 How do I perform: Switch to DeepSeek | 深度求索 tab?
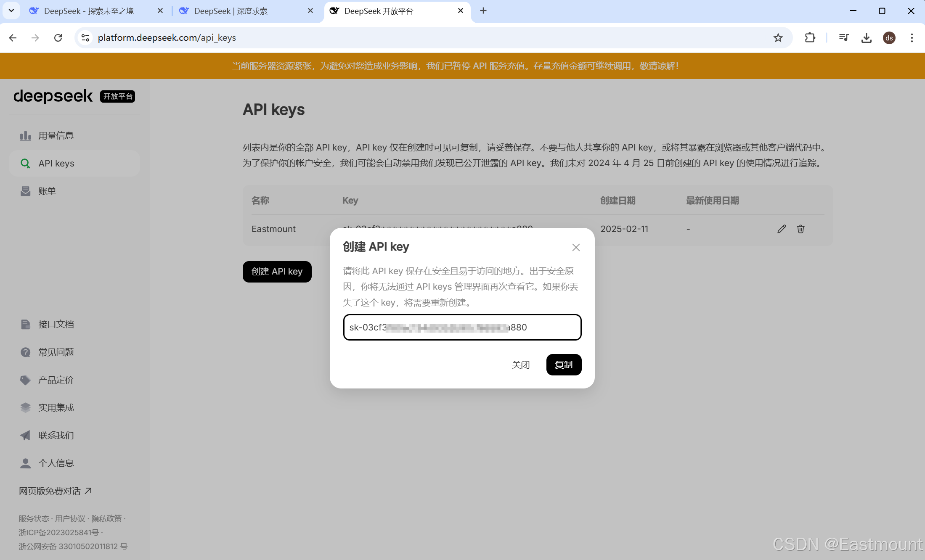tap(231, 11)
